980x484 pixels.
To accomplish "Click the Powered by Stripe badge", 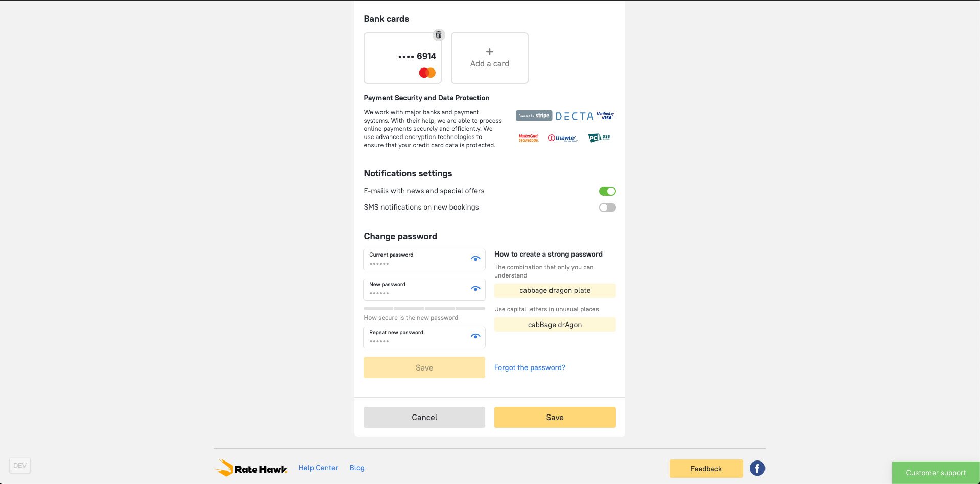I will (534, 116).
